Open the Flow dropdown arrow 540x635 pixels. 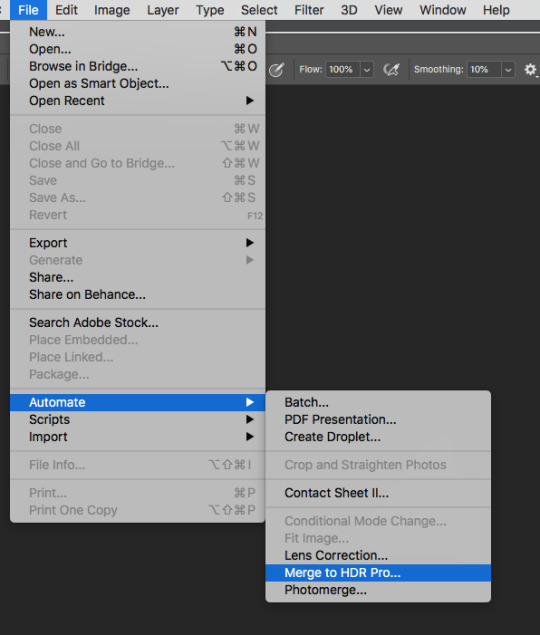tap(367, 70)
